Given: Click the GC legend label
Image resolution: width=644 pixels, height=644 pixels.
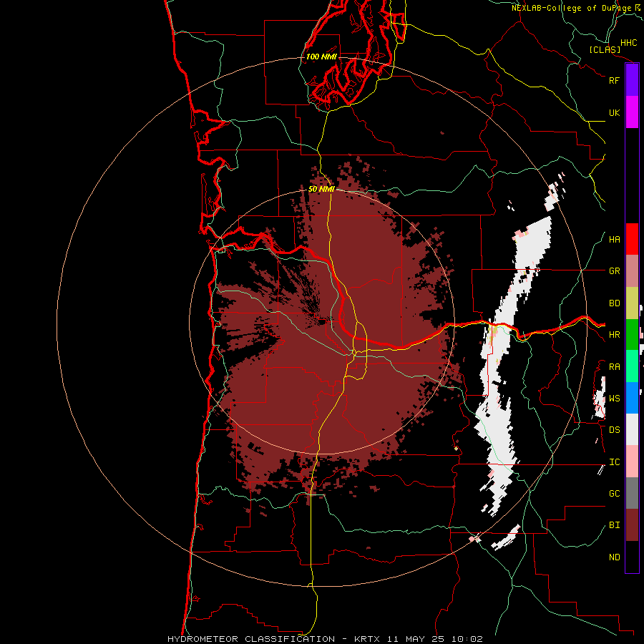Looking at the screenshot, I should (x=614, y=494).
